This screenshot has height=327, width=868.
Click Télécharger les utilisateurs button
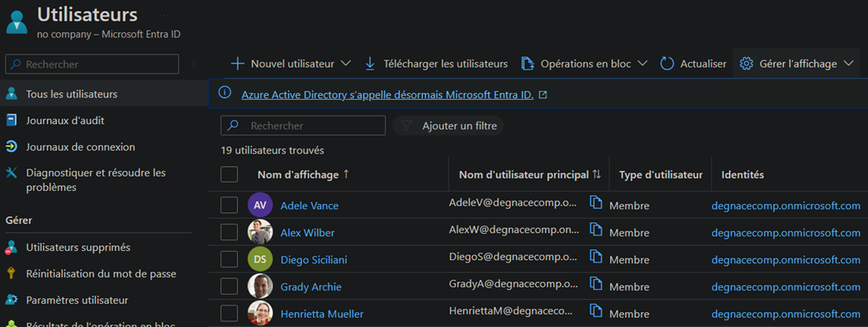436,64
